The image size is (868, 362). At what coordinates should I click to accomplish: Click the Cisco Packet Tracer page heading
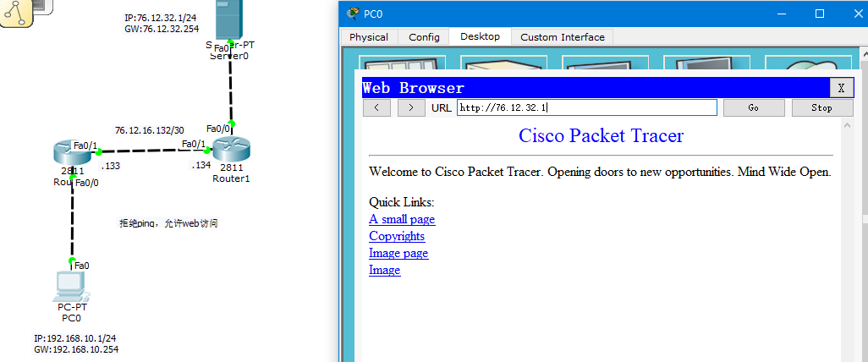coord(602,135)
